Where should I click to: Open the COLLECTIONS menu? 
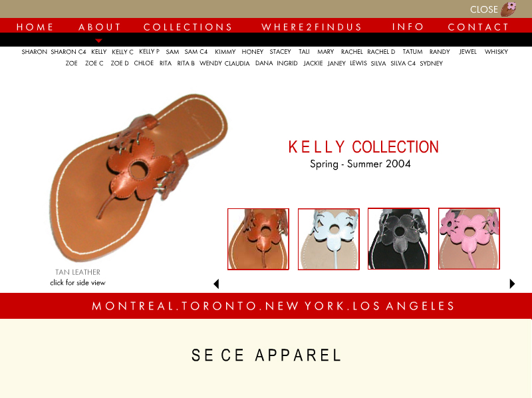(188, 27)
